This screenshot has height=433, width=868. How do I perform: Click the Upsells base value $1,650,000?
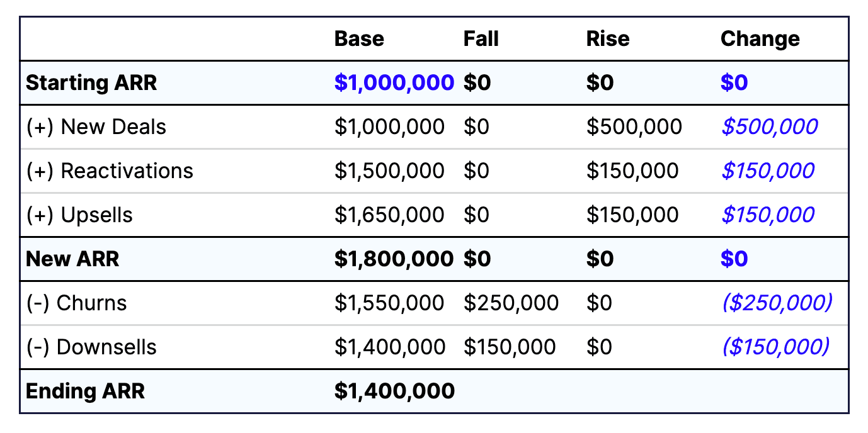click(389, 215)
